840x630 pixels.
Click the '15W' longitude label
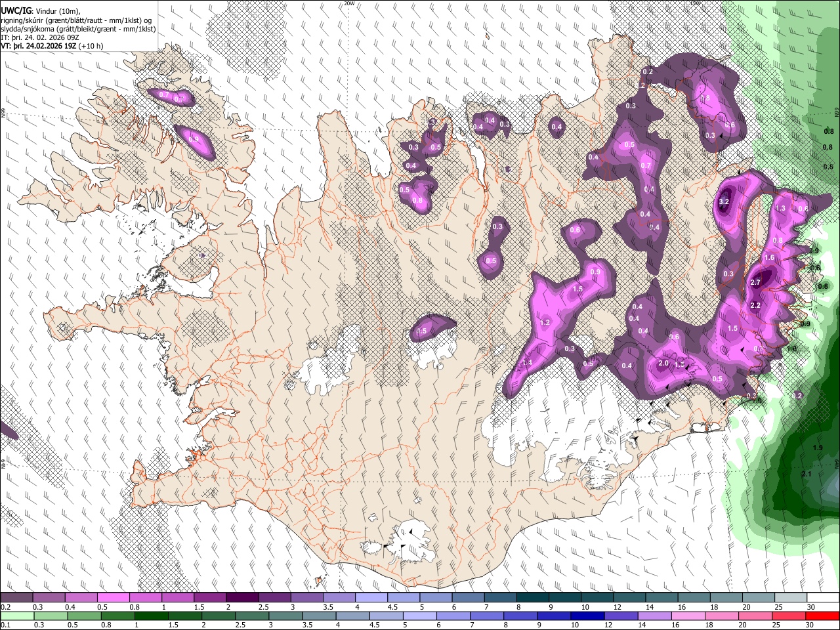(695, 3)
